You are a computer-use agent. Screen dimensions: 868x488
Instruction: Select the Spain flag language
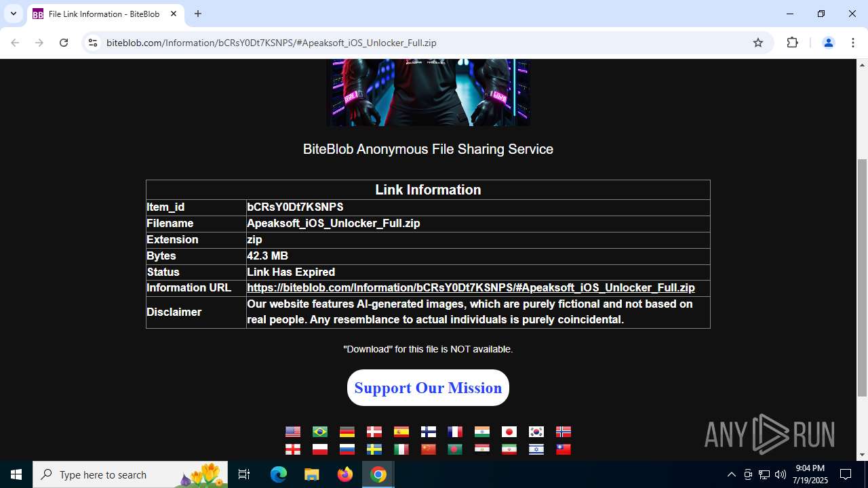point(401,432)
